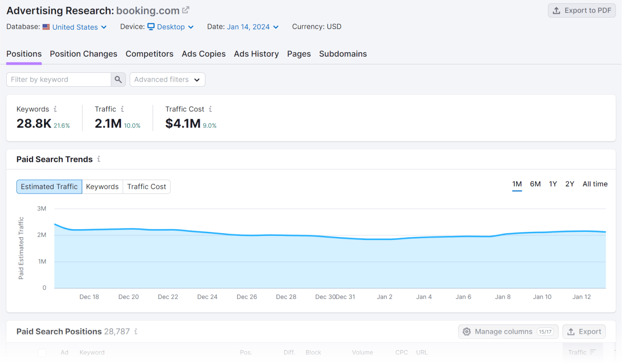Click the info icon beside Traffic Cost
This screenshot has width=622, height=364.
click(x=210, y=109)
